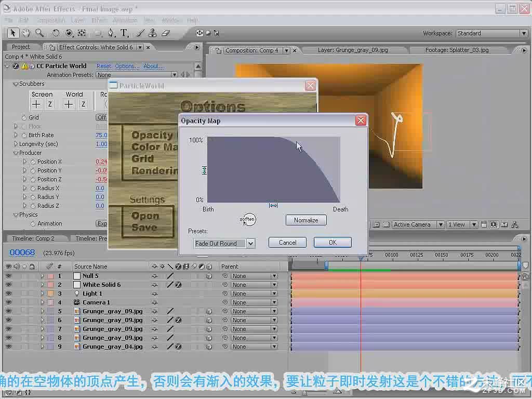
Task: Select the Selection arrow tool
Action: point(13,33)
